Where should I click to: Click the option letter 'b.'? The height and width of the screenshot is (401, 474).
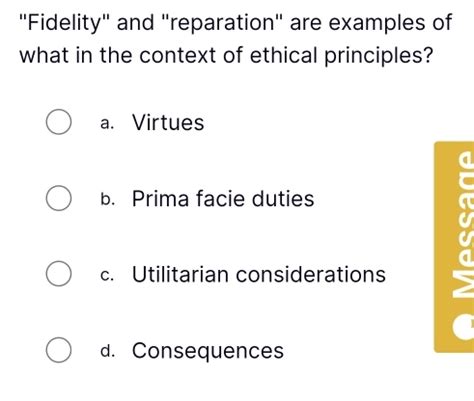point(108,199)
